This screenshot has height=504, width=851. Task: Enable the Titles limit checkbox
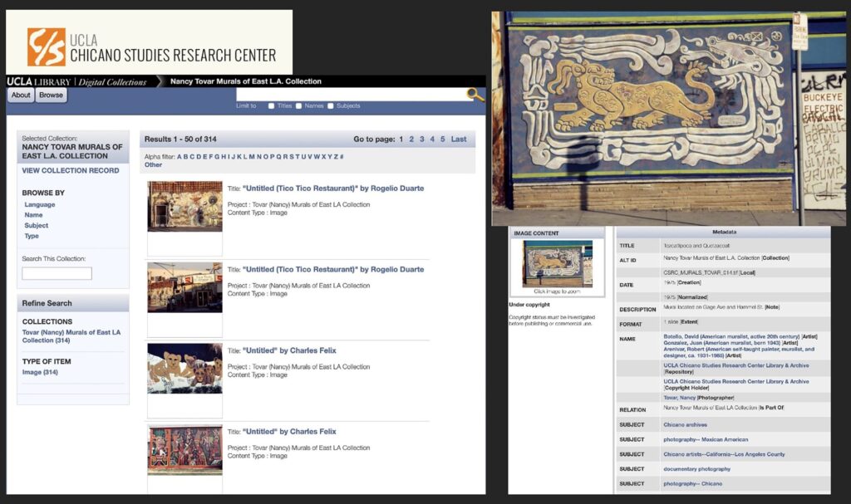point(272,105)
